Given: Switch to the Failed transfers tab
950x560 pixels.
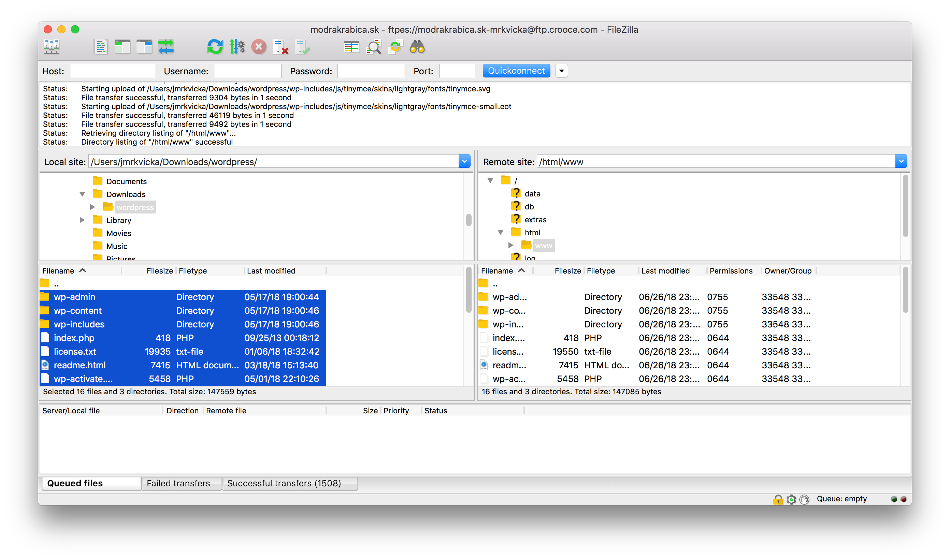Looking at the screenshot, I should pos(181,483).
